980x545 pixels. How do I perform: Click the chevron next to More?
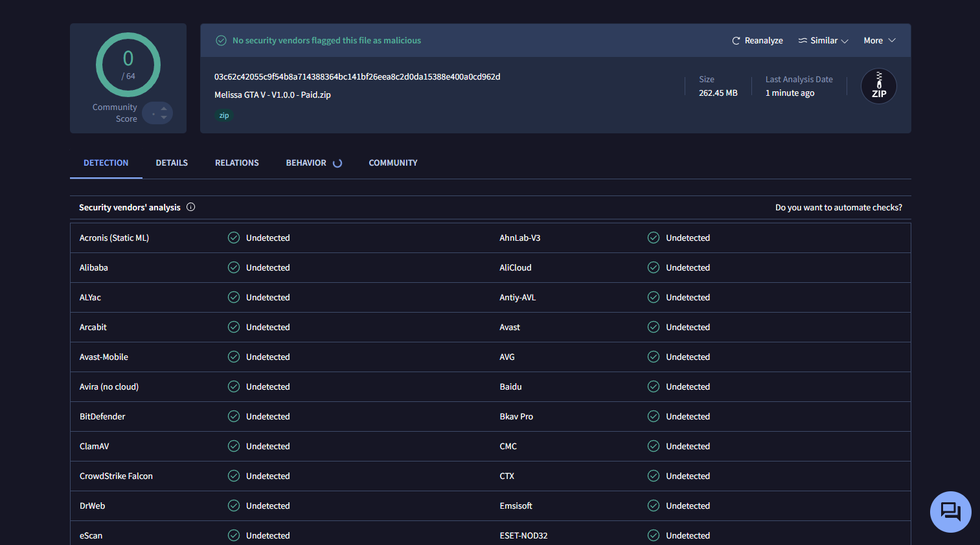[x=892, y=41]
